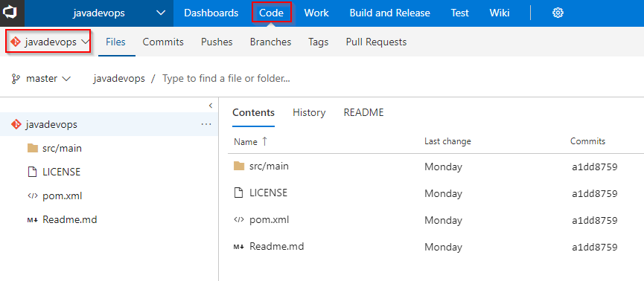The width and height of the screenshot is (644, 281).
Task: Open the Dashboards hub
Action: 211,13
